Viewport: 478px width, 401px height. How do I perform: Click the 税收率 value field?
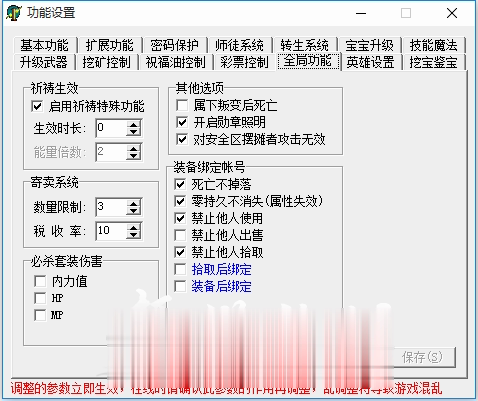click(x=111, y=231)
